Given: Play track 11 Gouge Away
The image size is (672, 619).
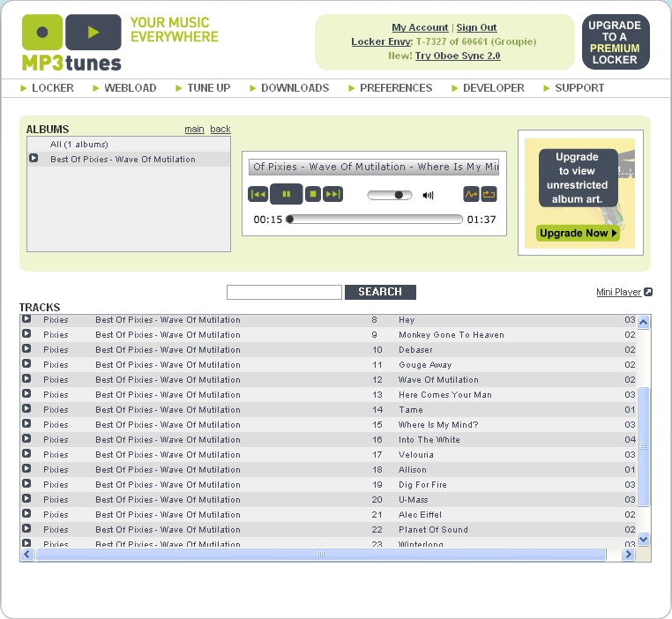Looking at the screenshot, I should coord(26,363).
